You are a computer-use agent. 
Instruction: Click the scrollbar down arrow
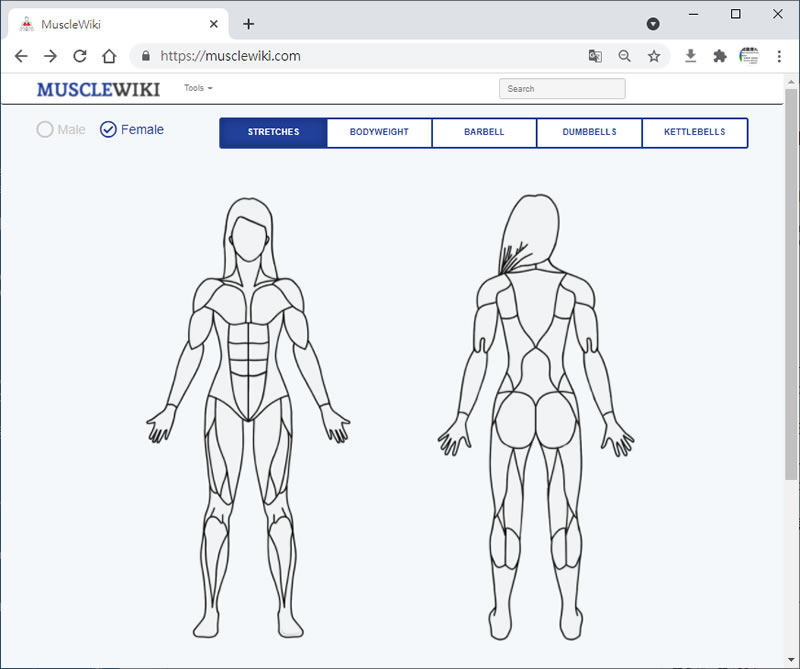click(x=791, y=660)
